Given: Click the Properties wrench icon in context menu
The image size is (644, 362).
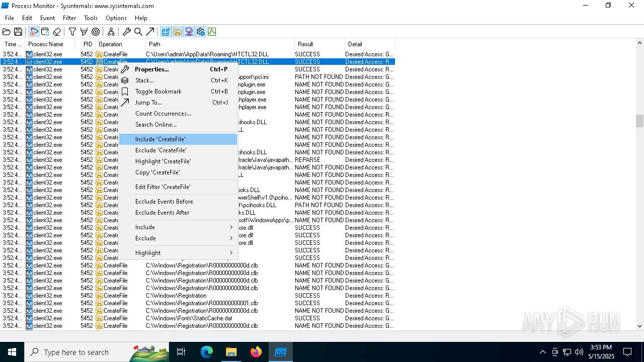Looking at the screenshot, I should point(125,69).
